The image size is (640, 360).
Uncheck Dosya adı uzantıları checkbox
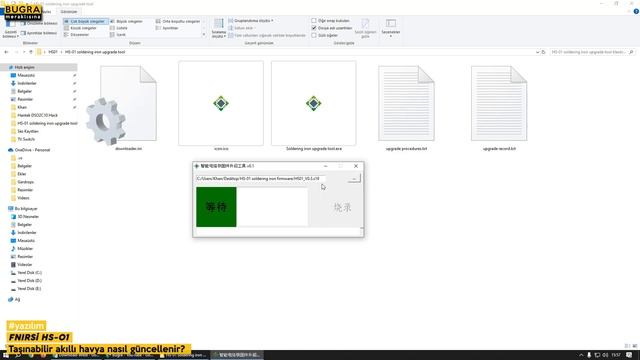314,28
